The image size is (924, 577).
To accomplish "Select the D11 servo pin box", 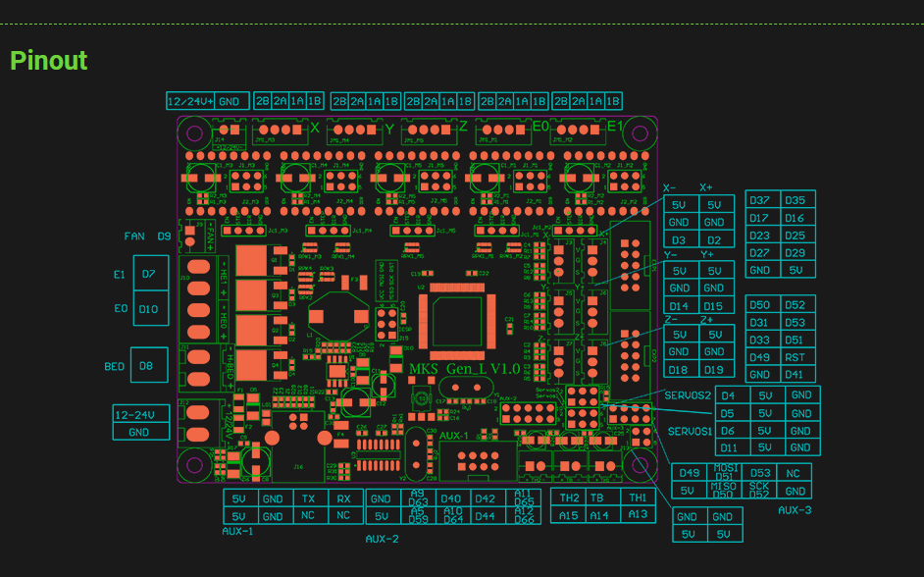I will coord(728,447).
